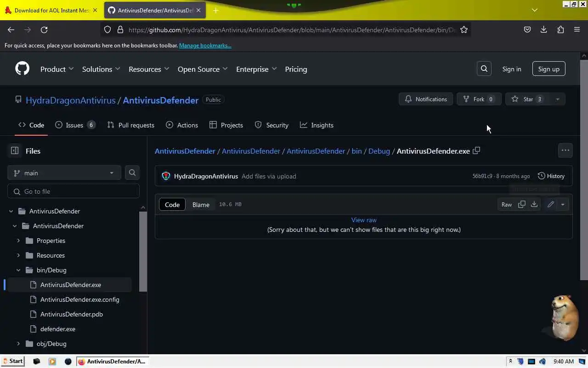Screen dimensions: 588x368
Task: Click the Pricing navigation link
Action: 296,69
